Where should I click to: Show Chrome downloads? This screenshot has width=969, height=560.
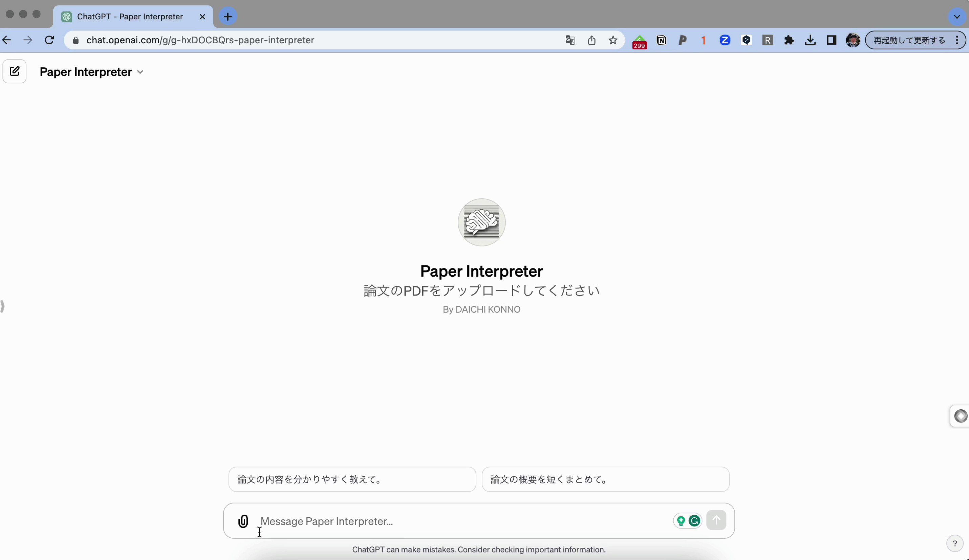click(x=810, y=40)
